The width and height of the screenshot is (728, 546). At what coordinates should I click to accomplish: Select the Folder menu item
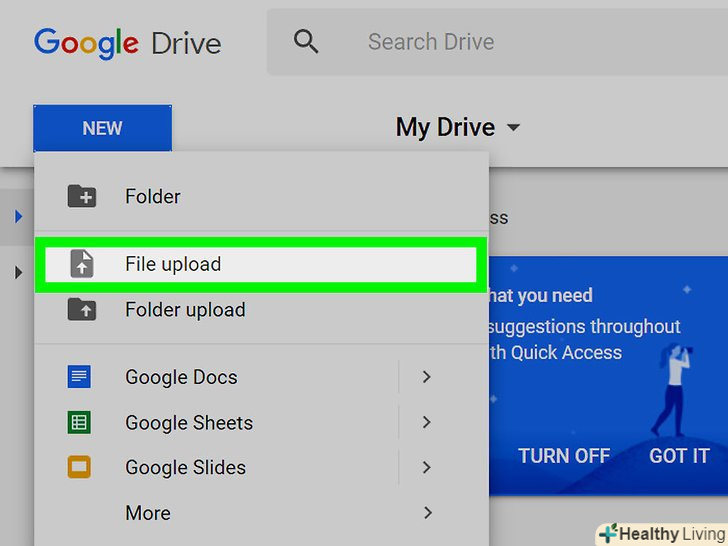point(153,196)
